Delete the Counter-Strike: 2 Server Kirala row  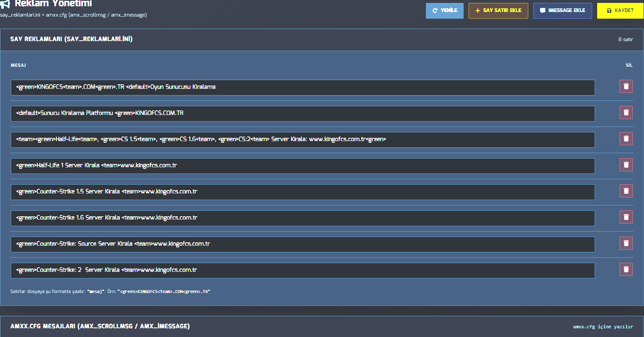[x=626, y=269]
